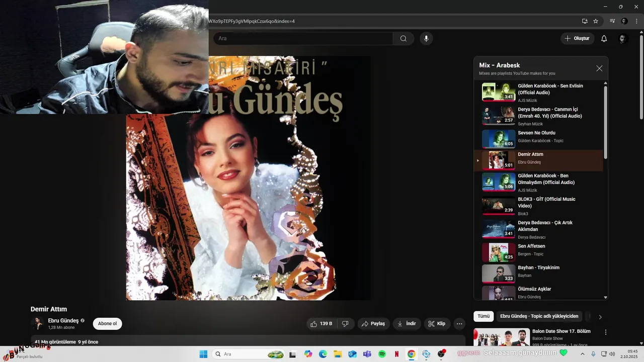Show more filter chips with right chevron
Image resolution: width=644 pixels, height=362 pixels.
point(600,317)
